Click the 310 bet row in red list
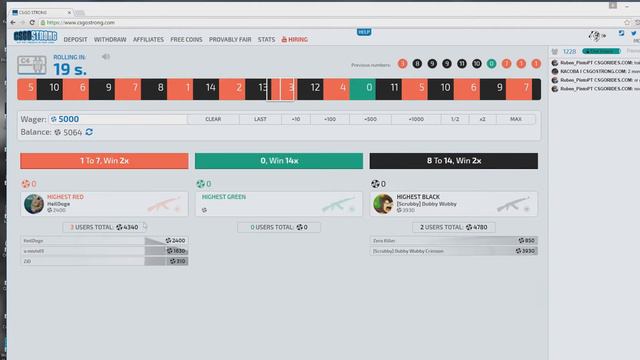This screenshot has width=640, height=360. [x=104, y=261]
